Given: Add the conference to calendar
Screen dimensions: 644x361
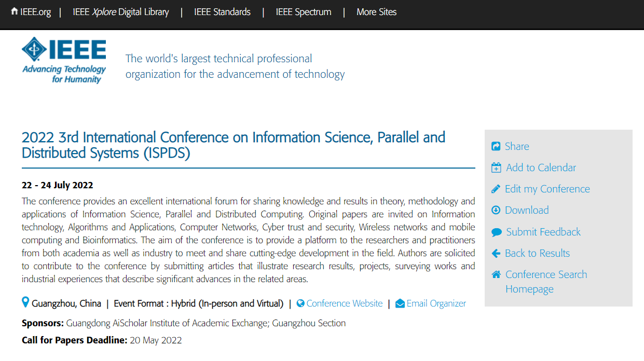Looking at the screenshot, I should 541,168.
